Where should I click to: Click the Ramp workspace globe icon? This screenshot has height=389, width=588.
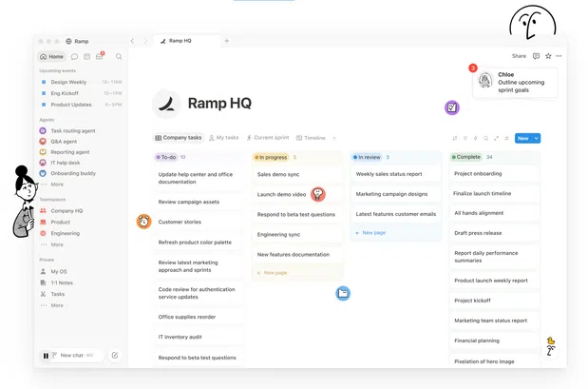pyautogui.click(x=68, y=41)
